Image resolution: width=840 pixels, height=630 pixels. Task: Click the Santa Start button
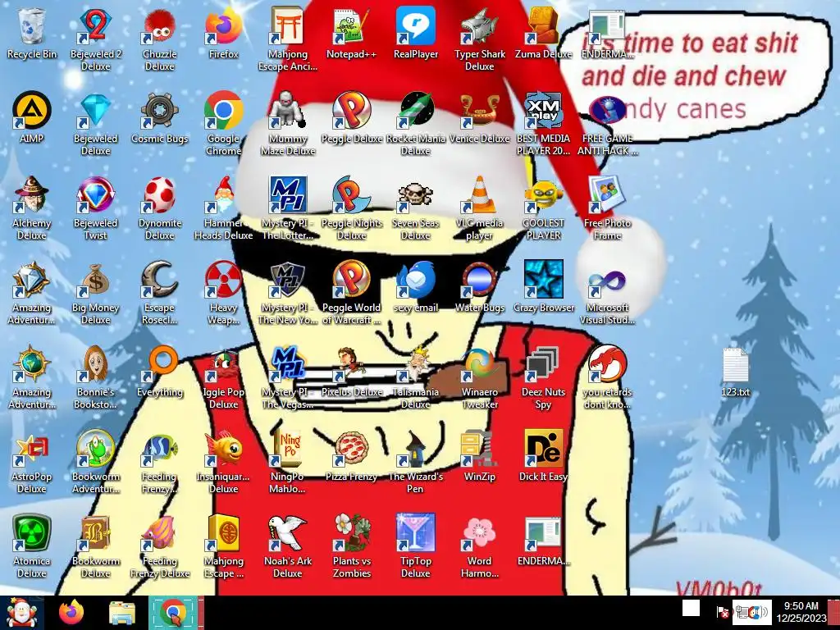[x=22, y=614]
